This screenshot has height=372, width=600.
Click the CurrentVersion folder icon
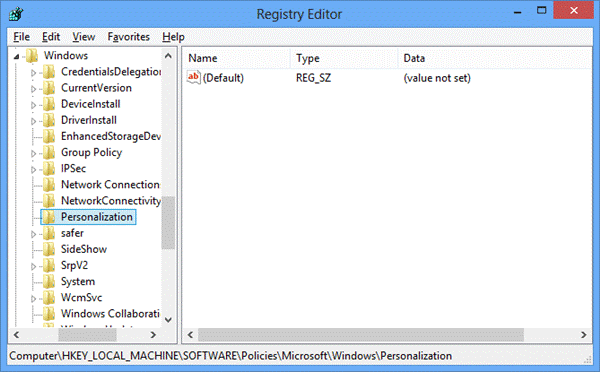[x=49, y=88]
